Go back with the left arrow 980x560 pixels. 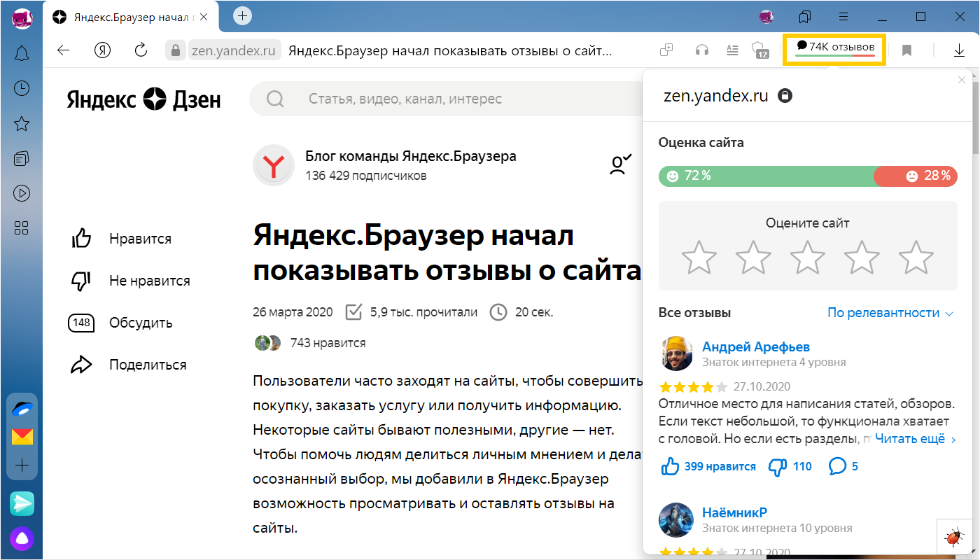[x=64, y=50]
